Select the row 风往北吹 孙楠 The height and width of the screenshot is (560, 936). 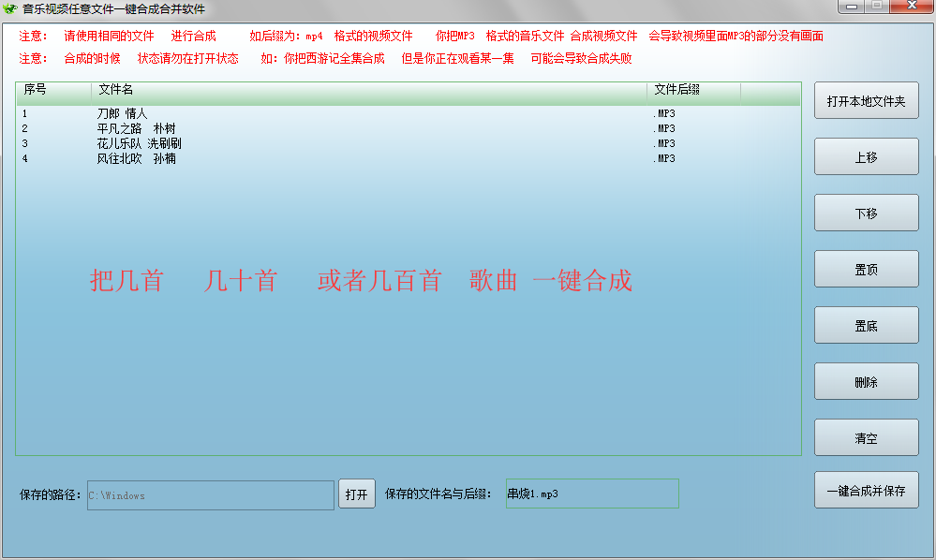(136, 158)
